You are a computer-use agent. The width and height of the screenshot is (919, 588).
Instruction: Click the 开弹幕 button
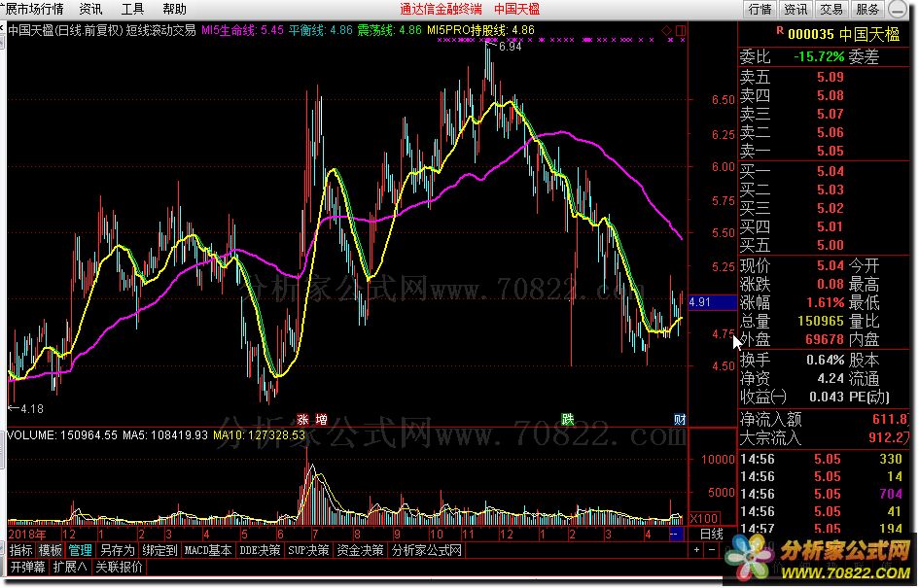(x=27, y=567)
